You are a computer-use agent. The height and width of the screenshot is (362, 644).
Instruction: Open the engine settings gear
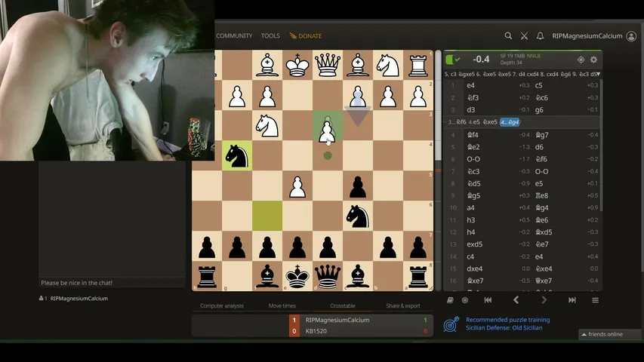(593, 60)
